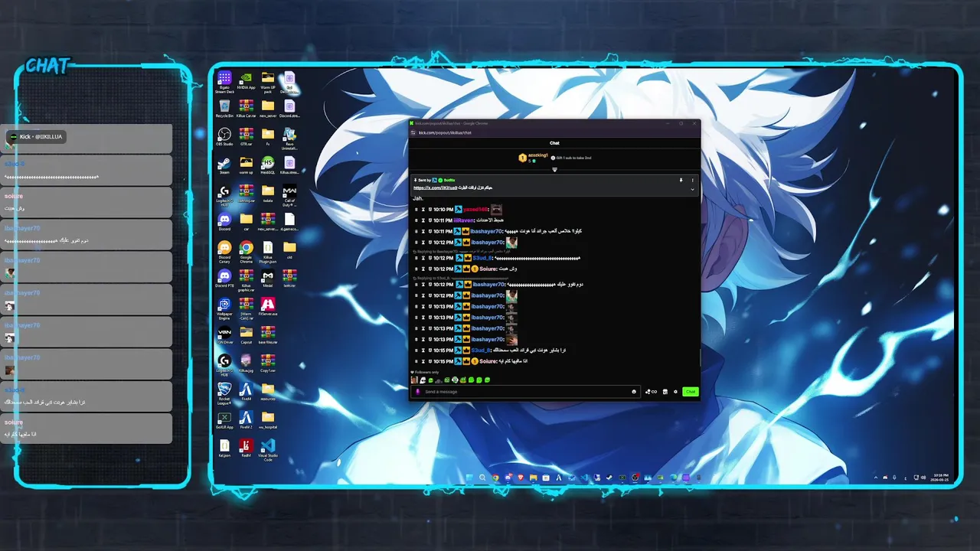
Task: Open taskbar Search
Action: [x=482, y=478]
